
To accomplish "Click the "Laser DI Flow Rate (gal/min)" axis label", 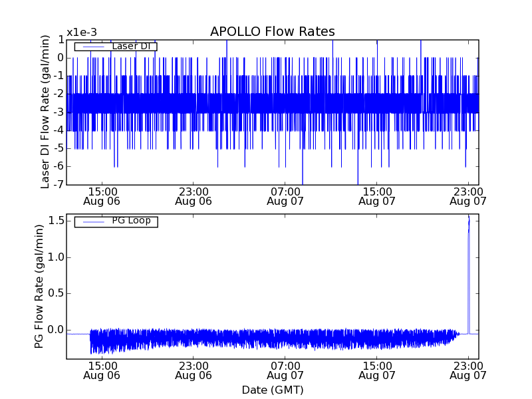I will tap(45, 112).
